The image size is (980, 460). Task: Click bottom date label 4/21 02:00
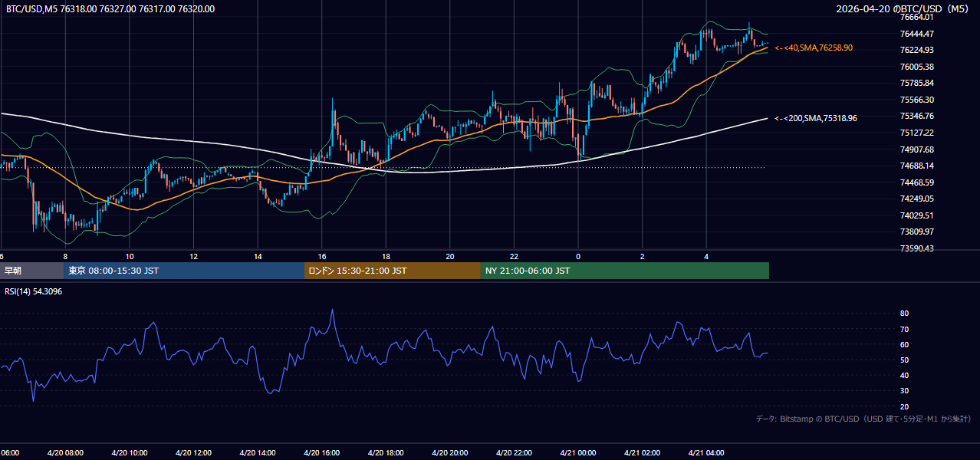[x=642, y=453]
